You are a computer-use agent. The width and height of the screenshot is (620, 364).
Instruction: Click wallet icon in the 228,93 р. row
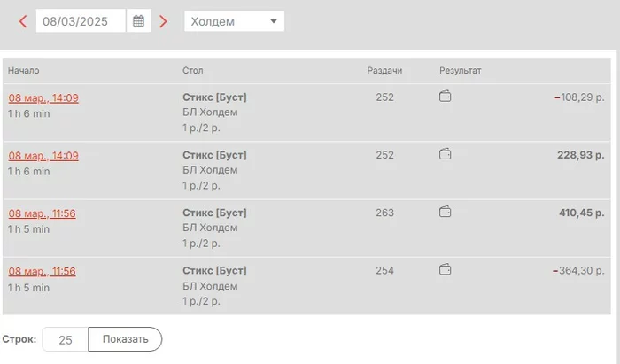[446, 154]
